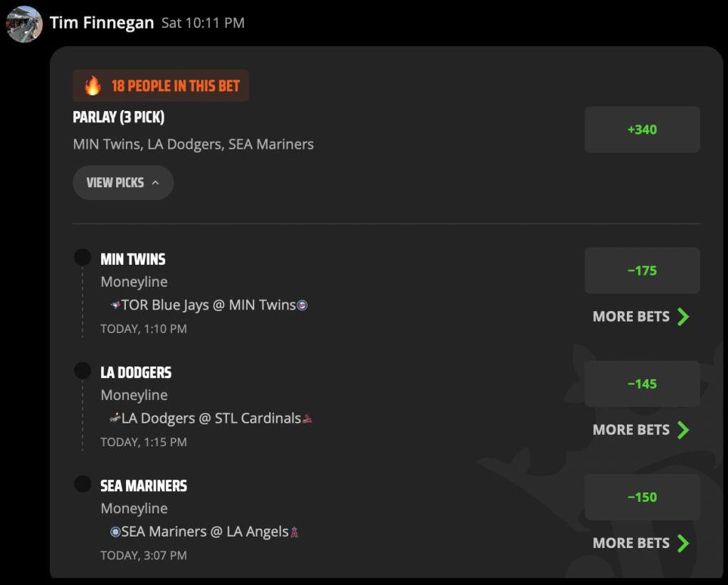Viewport: 728px width, 585px height.
Task: Click the Seattle Mariners logo icon
Action: (115, 532)
